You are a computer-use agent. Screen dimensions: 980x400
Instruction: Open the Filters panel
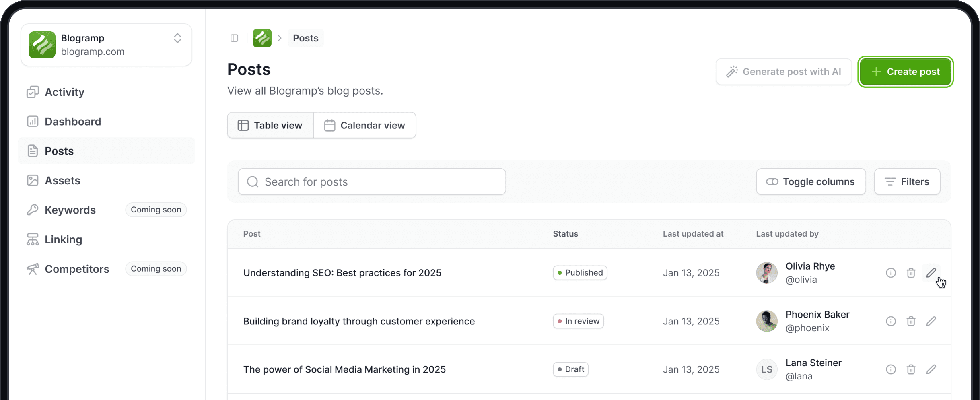click(x=907, y=182)
